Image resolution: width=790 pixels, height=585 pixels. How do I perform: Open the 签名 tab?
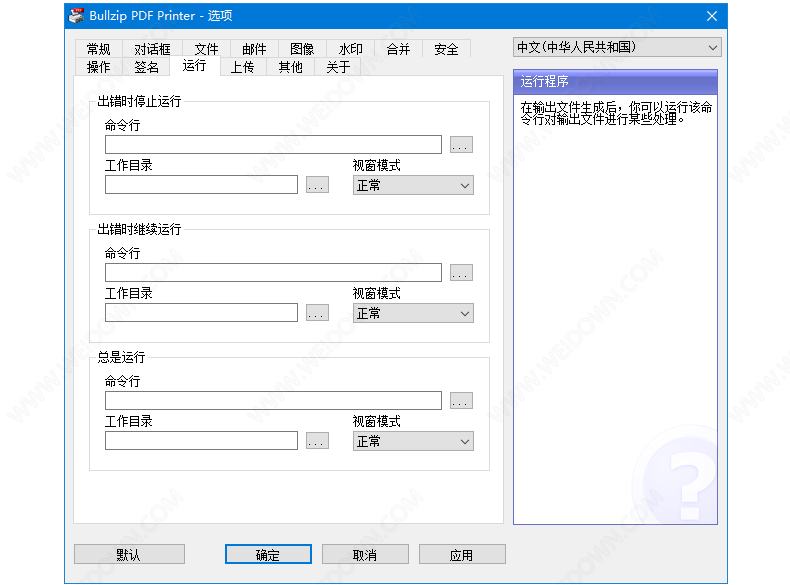(146, 67)
